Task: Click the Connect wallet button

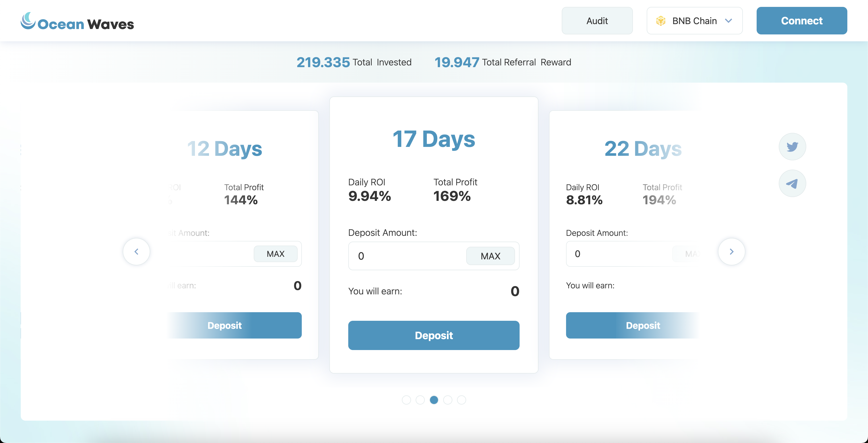Action: (x=802, y=20)
